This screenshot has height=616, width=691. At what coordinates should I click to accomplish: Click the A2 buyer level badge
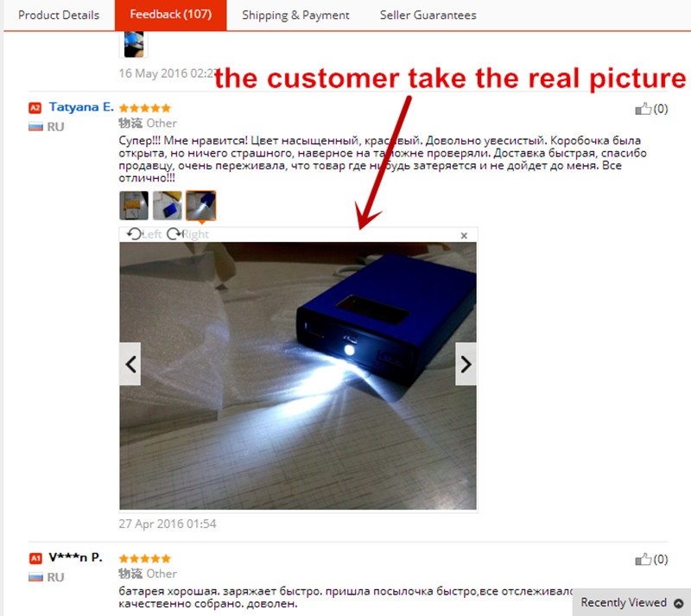pyautogui.click(x=35, y=108)
